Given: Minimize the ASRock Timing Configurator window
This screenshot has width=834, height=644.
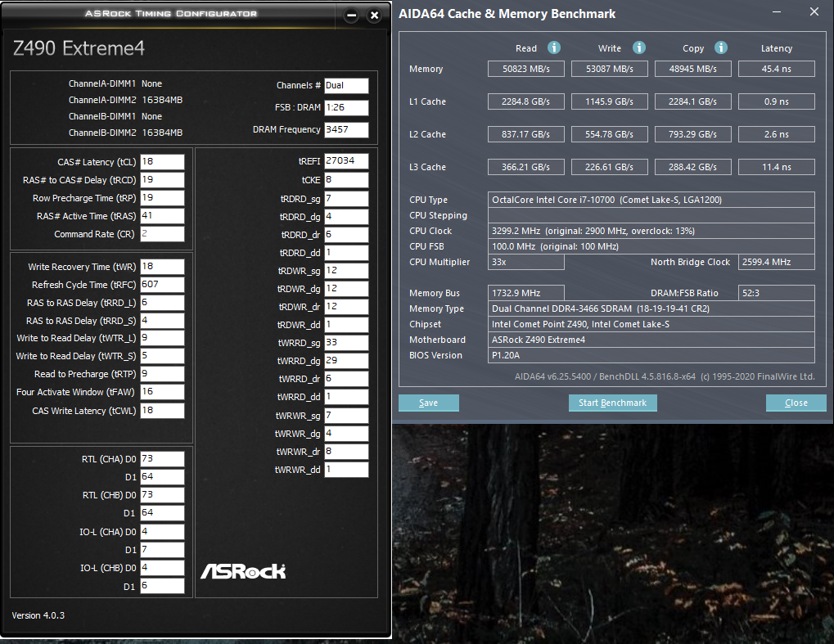Looking at the screenshot, I should 352,16.
